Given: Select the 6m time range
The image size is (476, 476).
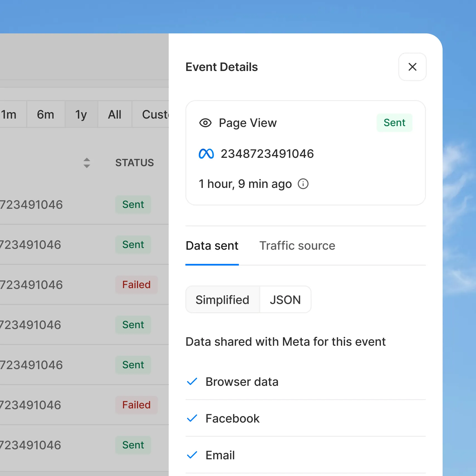Looking at the screenshot, I should 46,114.
